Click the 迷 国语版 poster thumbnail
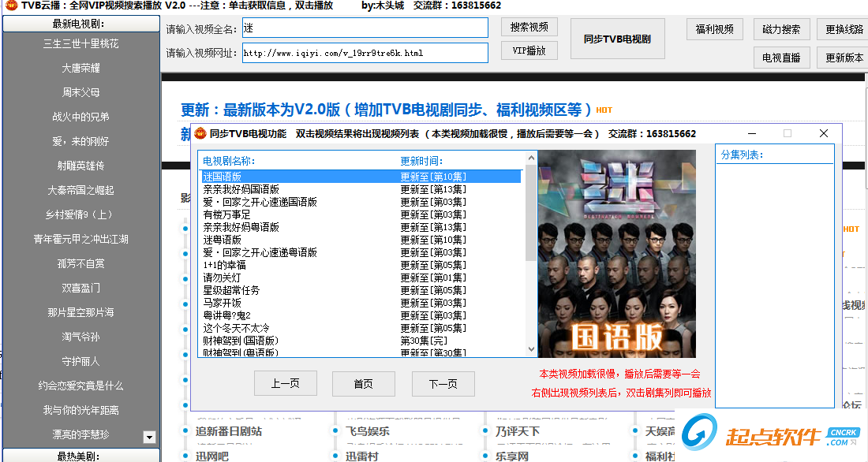This screenshot has width=868, height=462. (617, 254)
